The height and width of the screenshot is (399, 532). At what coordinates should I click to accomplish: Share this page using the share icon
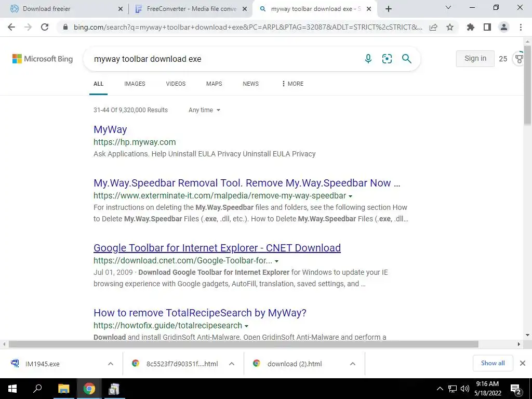tap(433, 27)
